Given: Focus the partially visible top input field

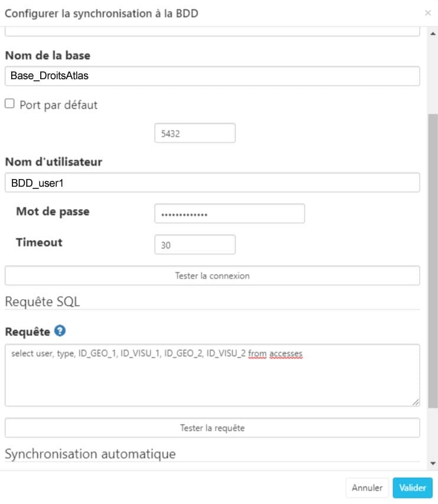Looking at the screenshot, I should point(213,31).
